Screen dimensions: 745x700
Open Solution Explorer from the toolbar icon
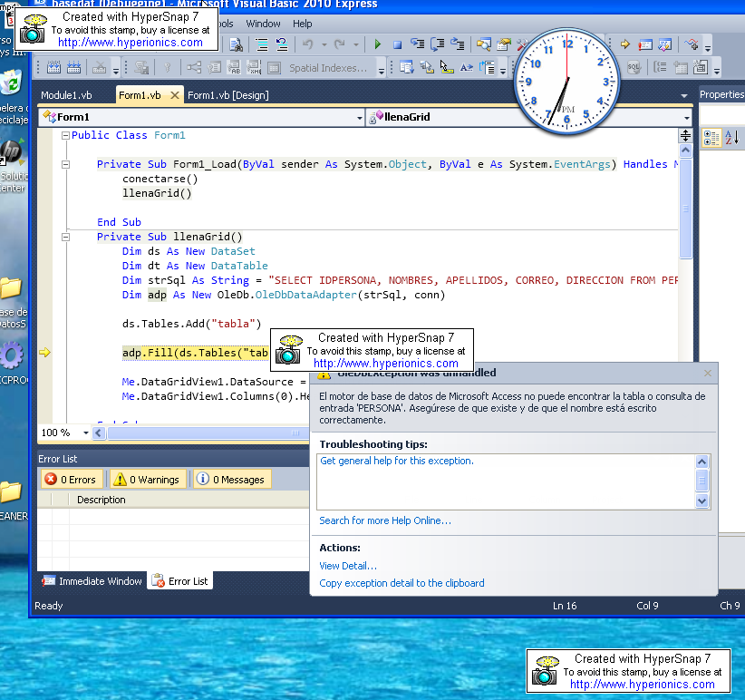484,44
